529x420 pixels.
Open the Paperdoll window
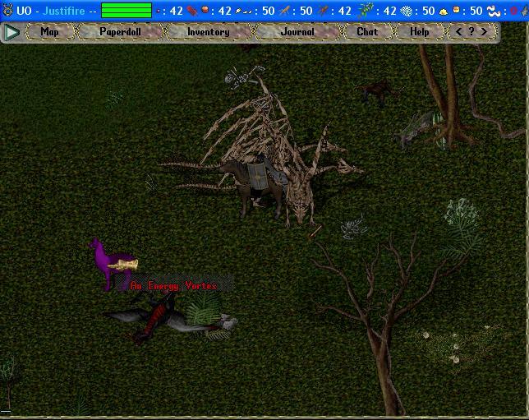(120, 32)
